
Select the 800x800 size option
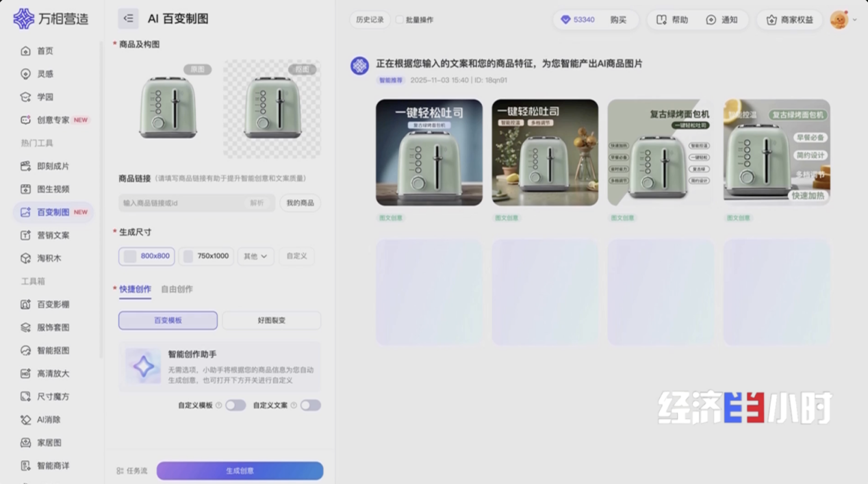click(146, 256)
